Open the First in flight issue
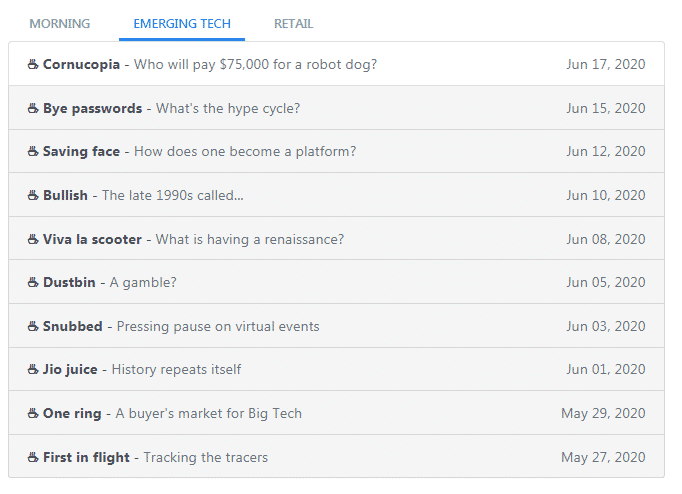 point(336,456)
